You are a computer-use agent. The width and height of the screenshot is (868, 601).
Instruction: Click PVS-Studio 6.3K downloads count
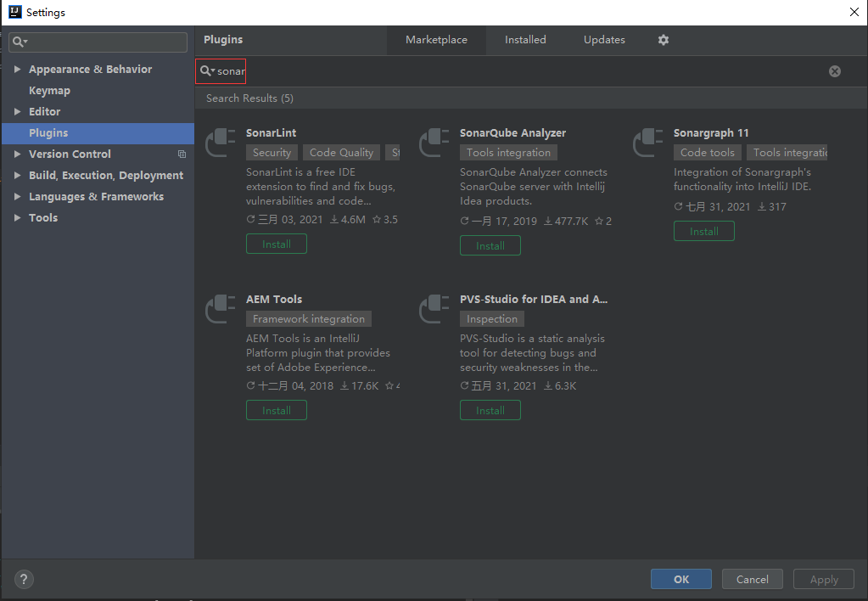pos(560,385)
